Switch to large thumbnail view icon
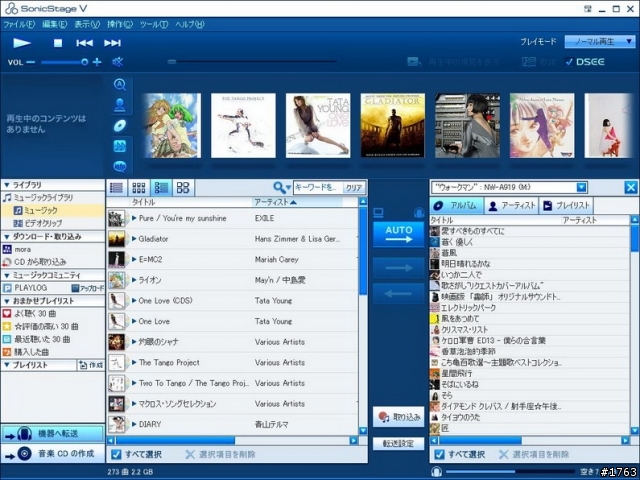This screenshot has height=480, width=640. (183, 188)
